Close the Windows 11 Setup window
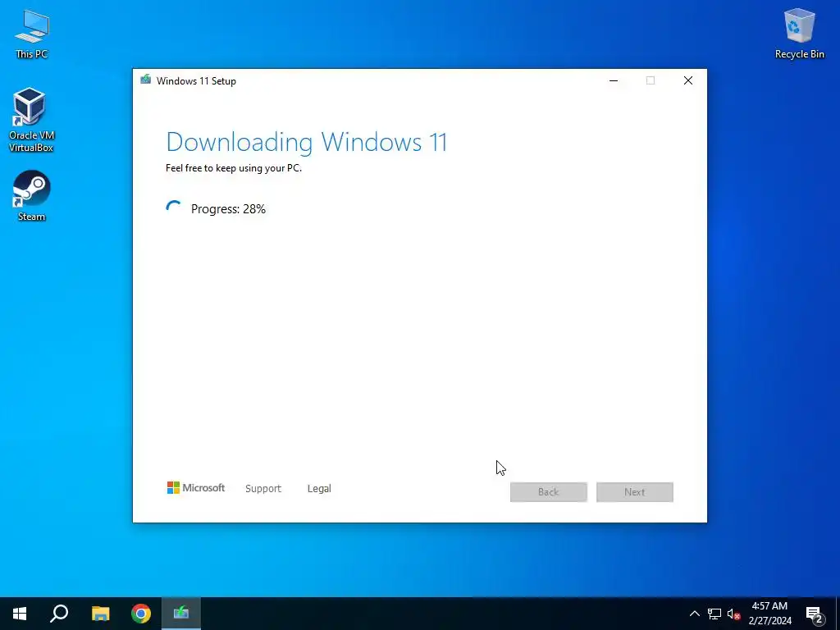The width and height of the screenshot is (840, 630). (x=688, y=80)
